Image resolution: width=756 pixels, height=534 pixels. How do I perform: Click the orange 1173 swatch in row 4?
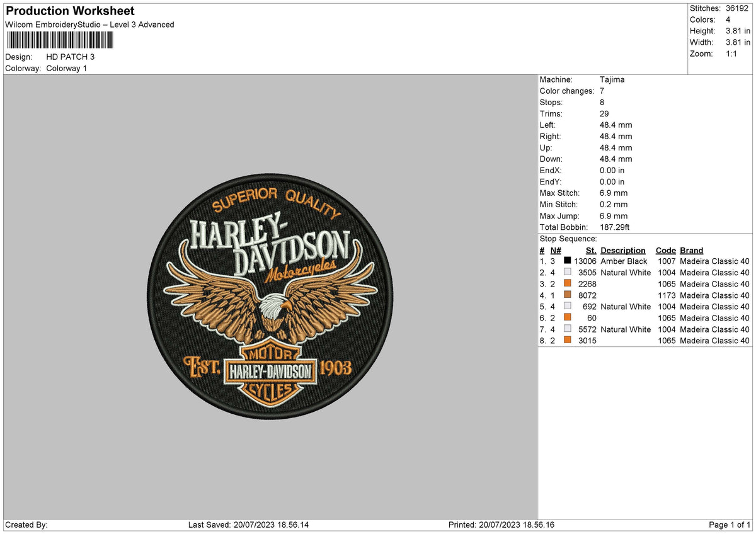click(x=566, y=295)
